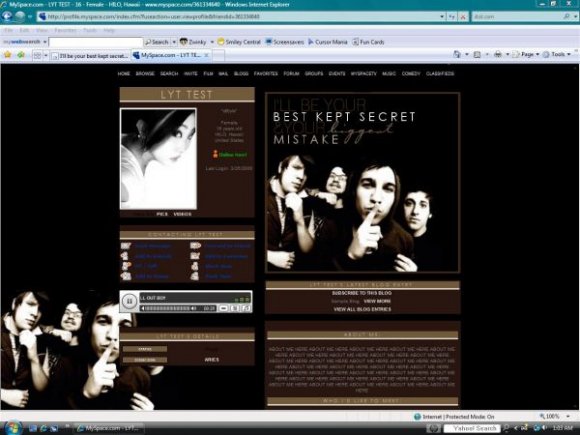Click the Zwinky toolbar button

pos(193,42)
